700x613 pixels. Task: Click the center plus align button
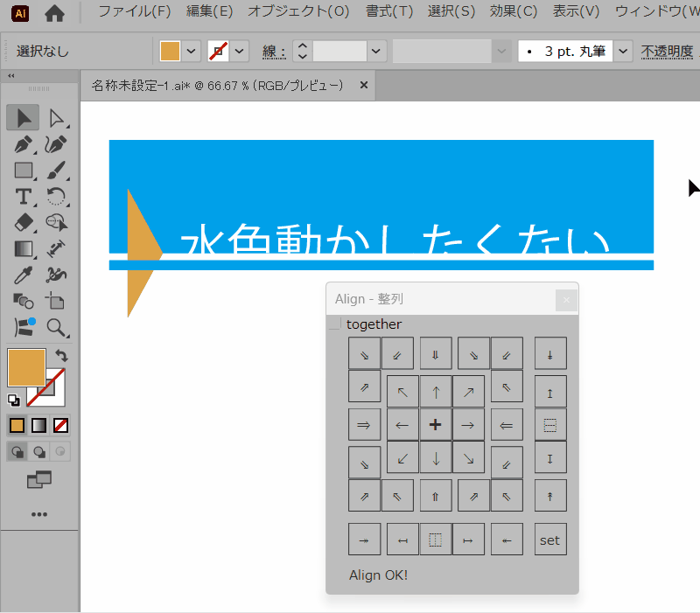(435, 425)
